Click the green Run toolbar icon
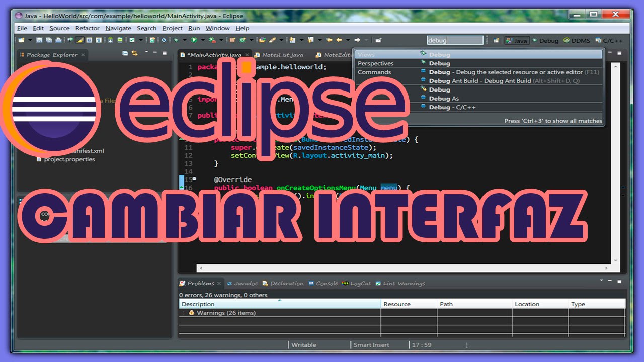644x362 pixels. pos(194,40)
